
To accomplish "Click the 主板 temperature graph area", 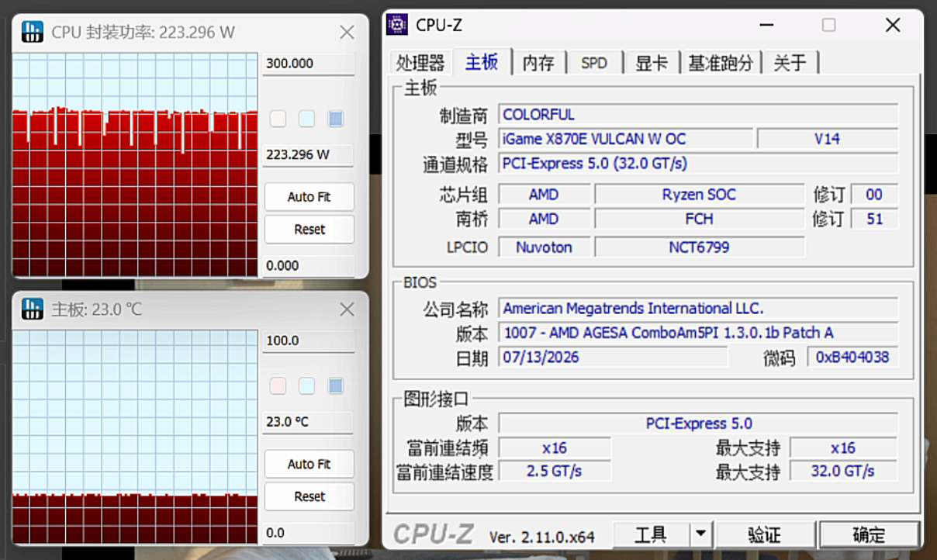I will click(135, 437).
